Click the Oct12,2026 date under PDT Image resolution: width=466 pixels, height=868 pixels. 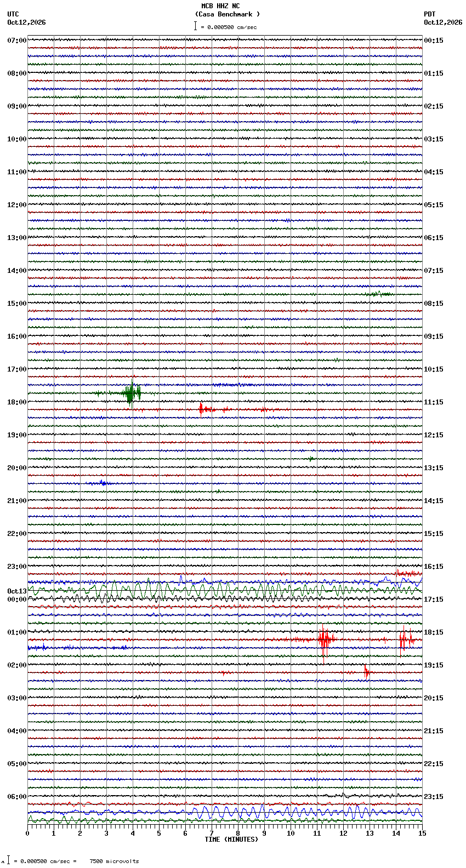[x=443, y=22]
